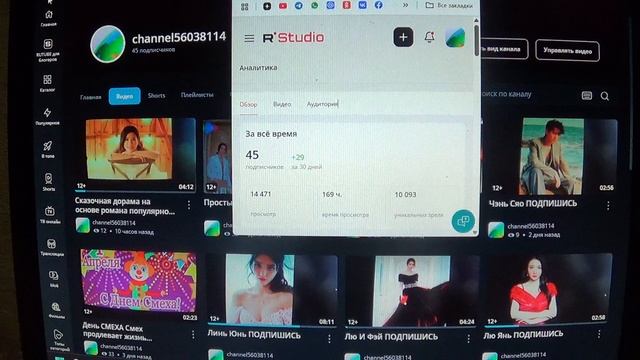This screenshot has width=640, height=360.
Task: Click the Управлять видео button
Action: pos(567,51)
